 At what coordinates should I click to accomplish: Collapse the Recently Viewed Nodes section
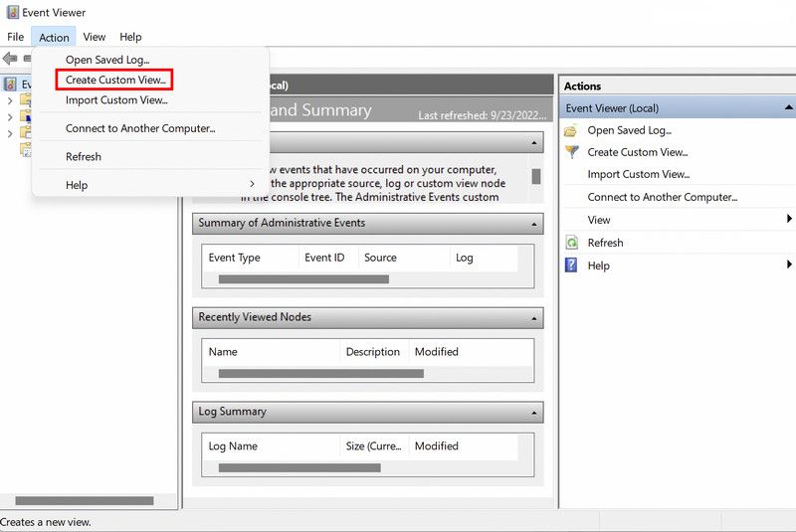pyautogui.click(x=536, y=319)
